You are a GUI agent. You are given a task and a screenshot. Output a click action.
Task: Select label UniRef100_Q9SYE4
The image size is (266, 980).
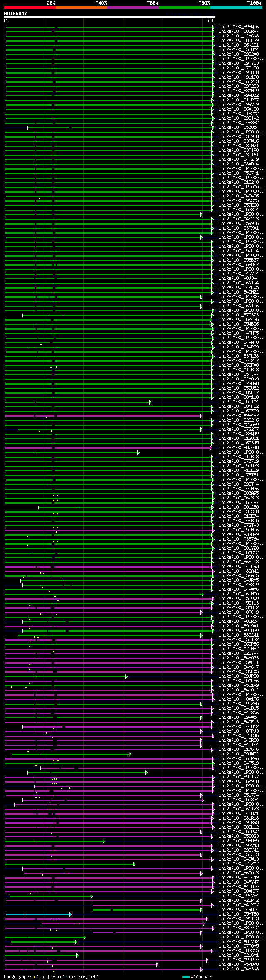(x=239, y=896)
